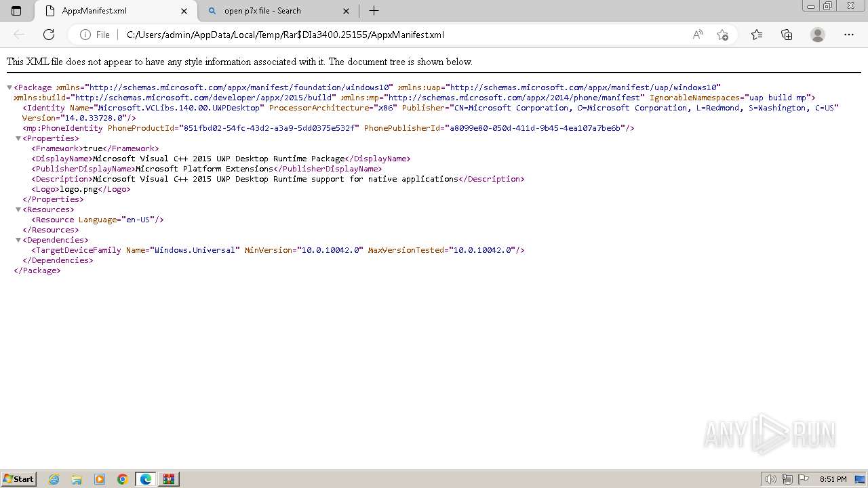
Task: Click the TargetDeviceFamily Windows.Universal line
Action: pyautogui.click(x=278, y=250)
